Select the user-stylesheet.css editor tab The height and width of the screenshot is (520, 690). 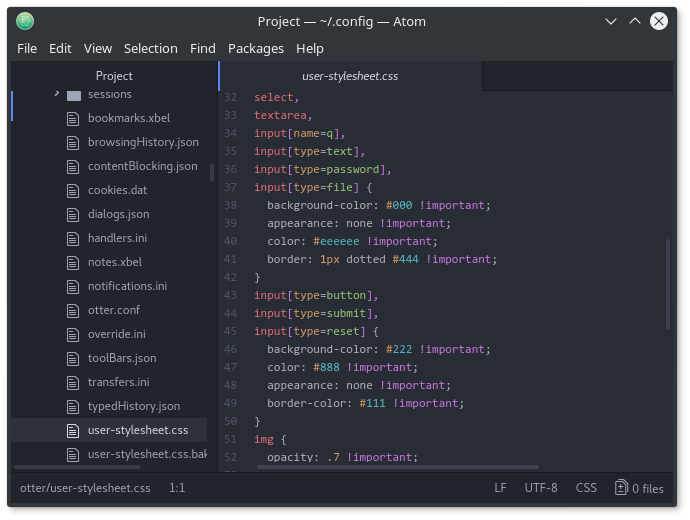point(350,76)
